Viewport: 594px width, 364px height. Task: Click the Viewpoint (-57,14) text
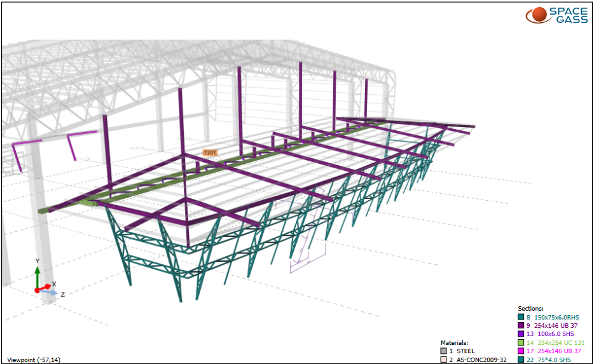33,360
